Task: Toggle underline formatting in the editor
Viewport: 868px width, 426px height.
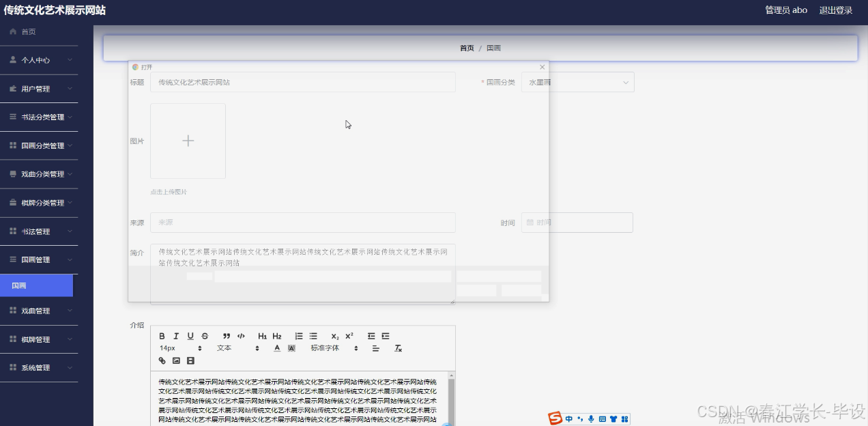Action: pos(190,336)
